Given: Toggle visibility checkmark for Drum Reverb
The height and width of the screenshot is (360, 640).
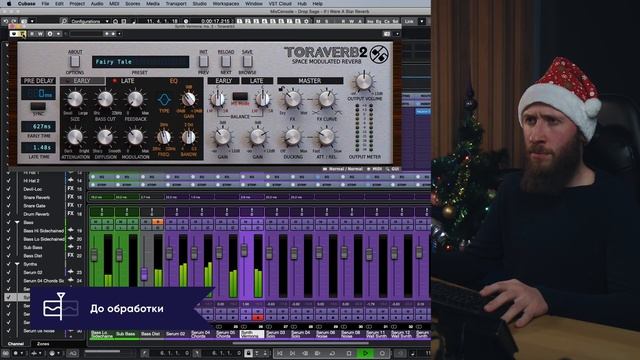Looking at the screenshot, I should tap(9, 214).
